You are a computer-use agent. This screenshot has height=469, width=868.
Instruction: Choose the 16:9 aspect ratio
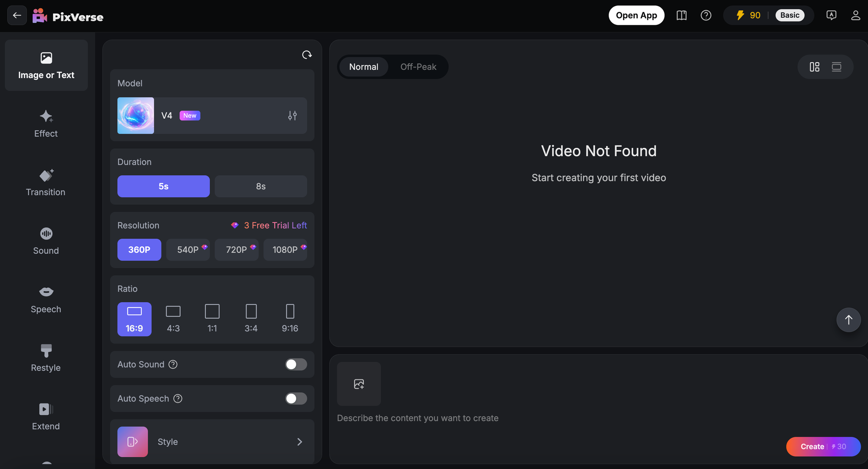point(135,319)
